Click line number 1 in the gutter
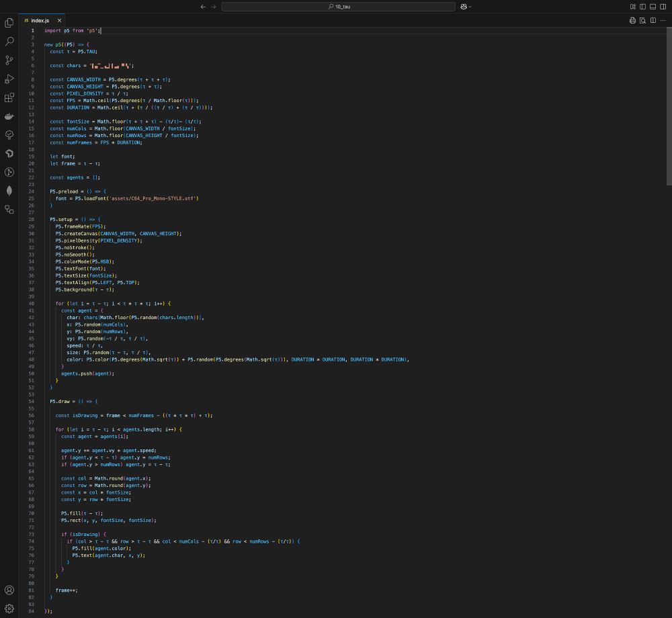Viewport: 672px width, 618px height. click(x=32, y=30)
